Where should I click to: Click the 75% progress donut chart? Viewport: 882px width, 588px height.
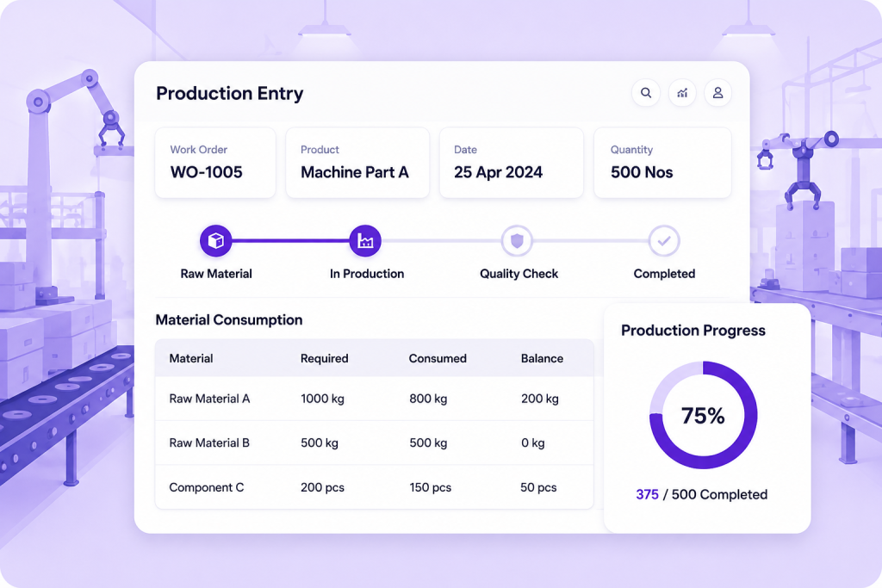703,415
